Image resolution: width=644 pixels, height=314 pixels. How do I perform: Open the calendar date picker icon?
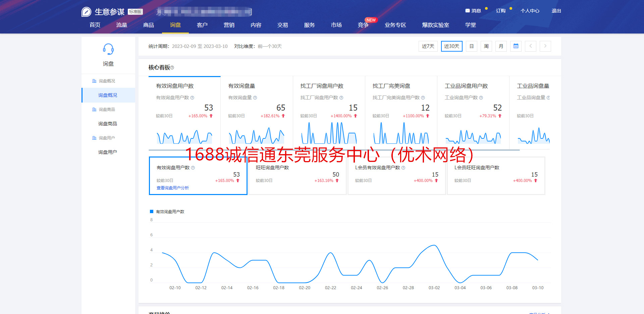point(516,46)
